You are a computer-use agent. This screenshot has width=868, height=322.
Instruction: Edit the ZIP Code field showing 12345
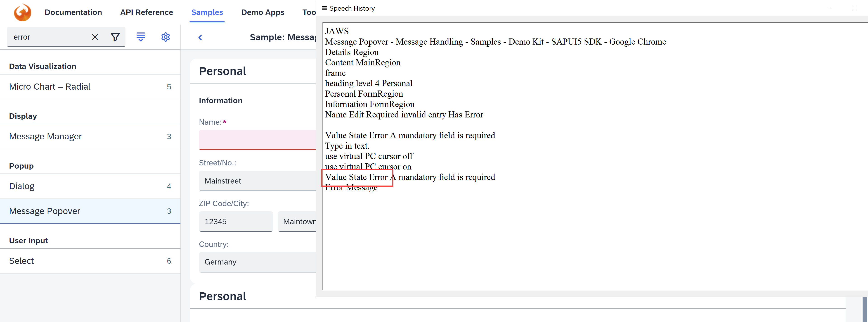pyautogui.click(x=236, y=222)
